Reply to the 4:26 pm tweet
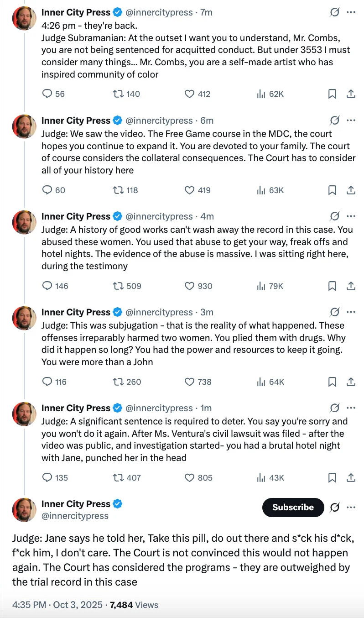The width and height of the screenshot is (364, 618). point(47,94)
